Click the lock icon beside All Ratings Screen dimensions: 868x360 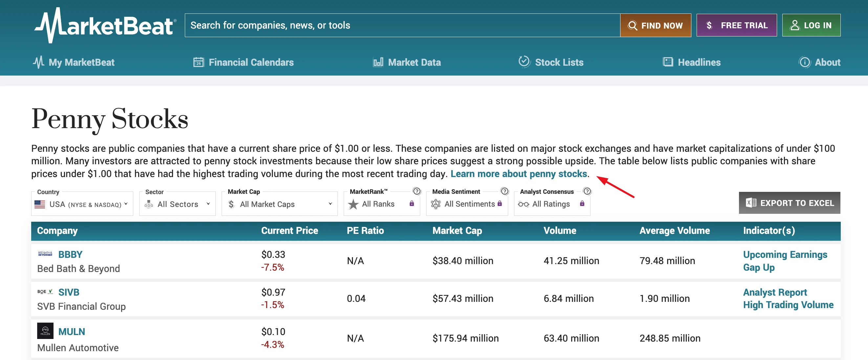tap(582, 204)
